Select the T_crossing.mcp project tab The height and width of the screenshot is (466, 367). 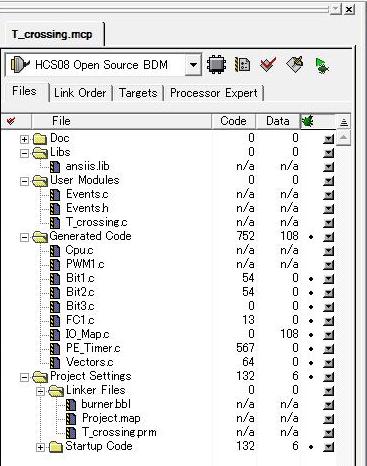point(52,34)
